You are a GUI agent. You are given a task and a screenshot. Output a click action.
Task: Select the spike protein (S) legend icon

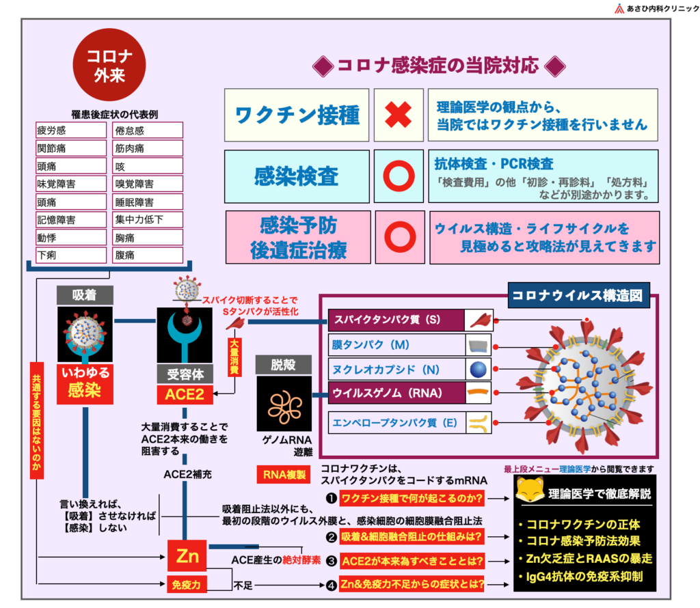(477, 320)
